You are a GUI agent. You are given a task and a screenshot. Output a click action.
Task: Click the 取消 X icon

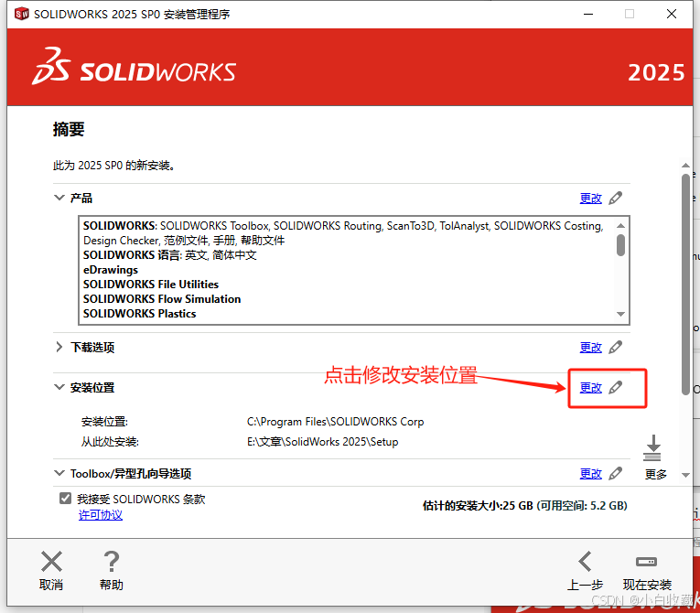[52, 561]
